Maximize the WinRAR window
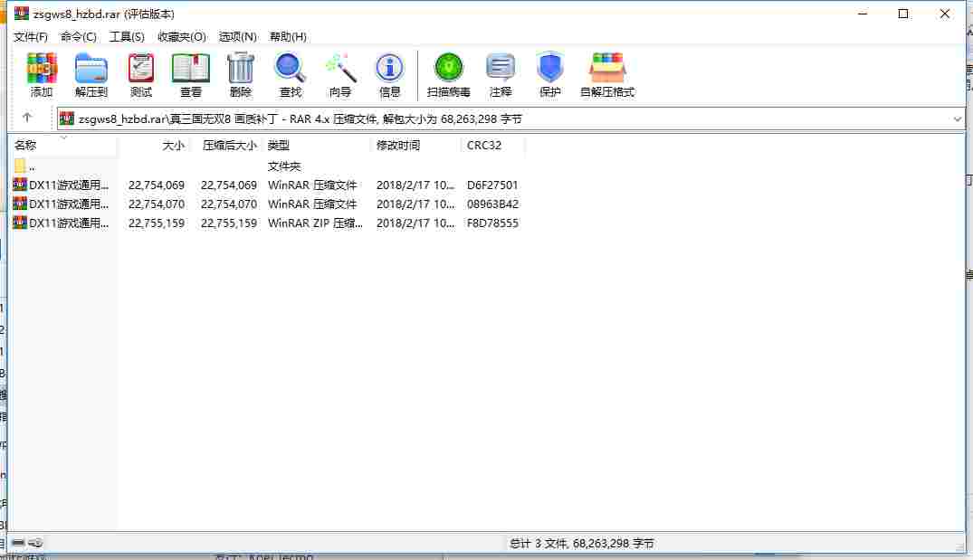Viewport: 973px width, 560px height. pyautogui.click(x=903, y=14)
